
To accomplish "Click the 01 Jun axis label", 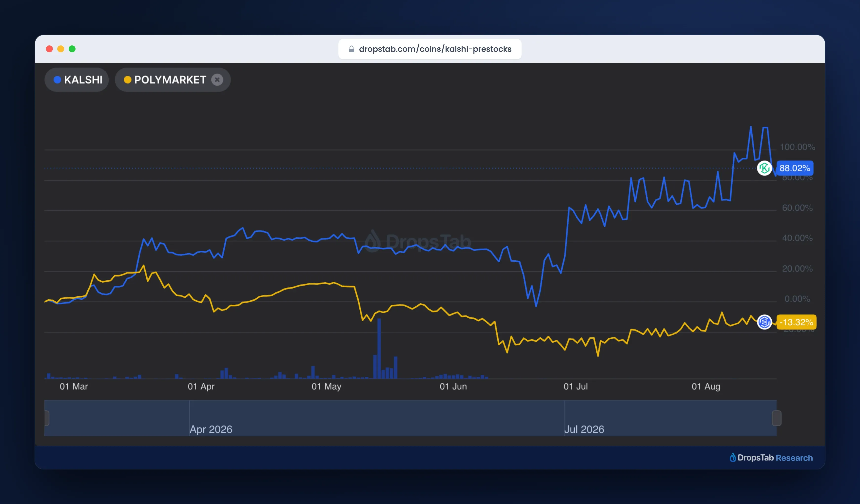I will tap(453, 387).
